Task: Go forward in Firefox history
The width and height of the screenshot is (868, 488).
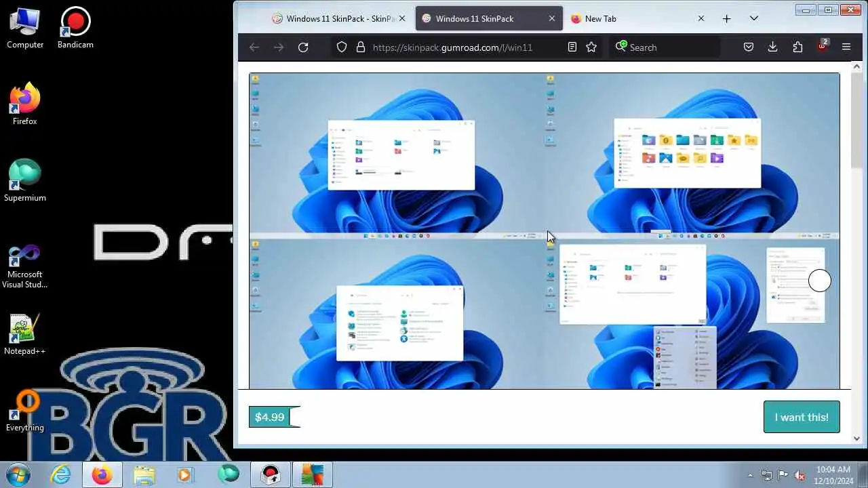Action: tap(279, 47)
